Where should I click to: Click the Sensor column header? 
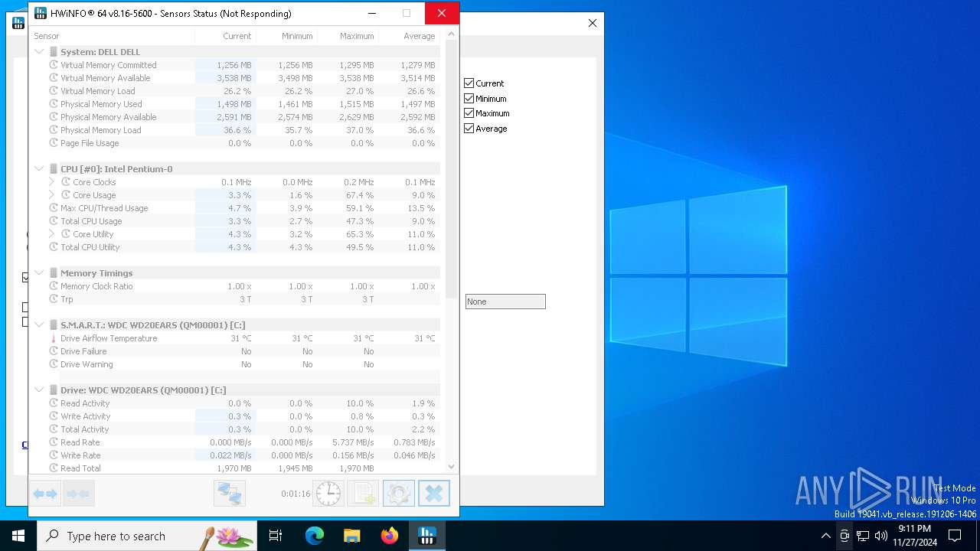[113, 36]
